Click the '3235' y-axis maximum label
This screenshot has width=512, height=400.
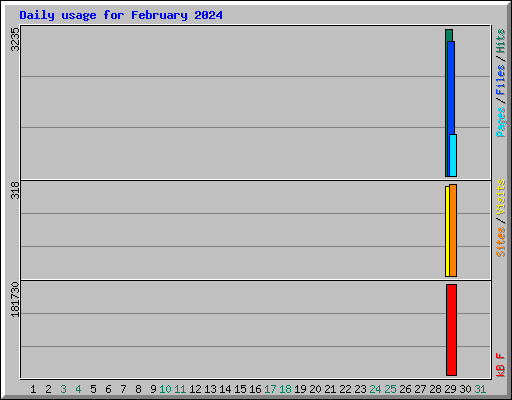pyautogui.click(x=15, y=39)
